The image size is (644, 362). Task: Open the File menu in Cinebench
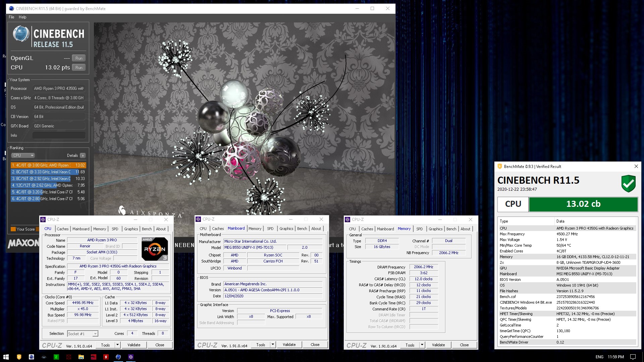tap(11, 17)
